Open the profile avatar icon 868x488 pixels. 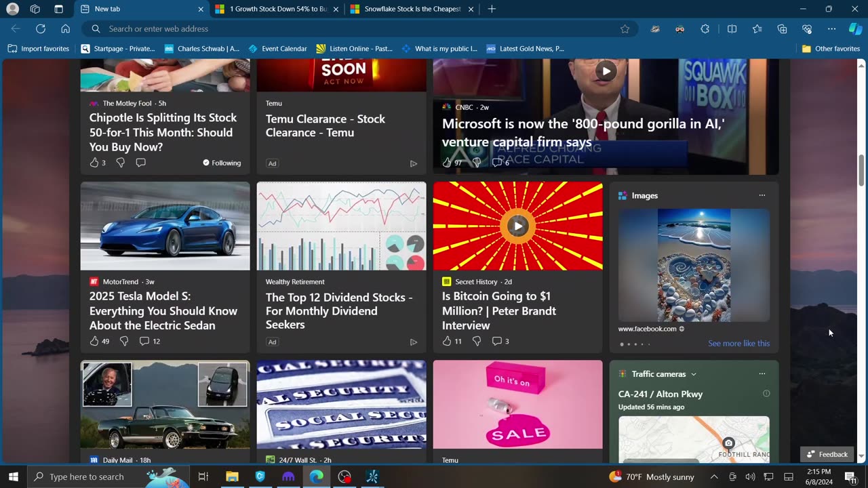pyautogui.click(x=12, y=9)
